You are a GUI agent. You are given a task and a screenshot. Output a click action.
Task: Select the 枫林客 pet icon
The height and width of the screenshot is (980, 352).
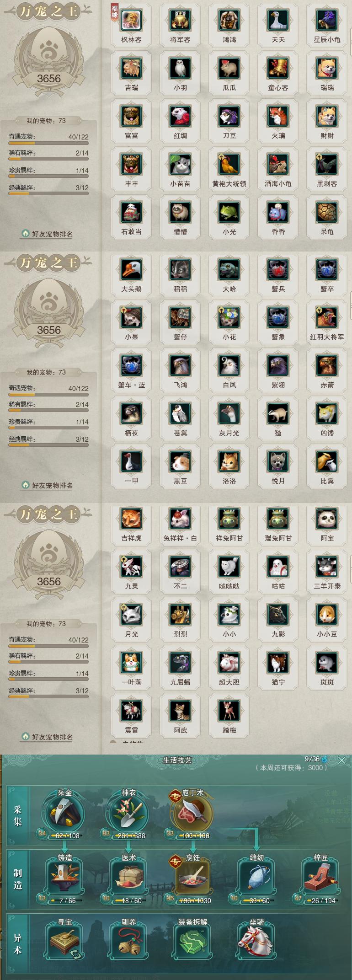coord(132,20)
